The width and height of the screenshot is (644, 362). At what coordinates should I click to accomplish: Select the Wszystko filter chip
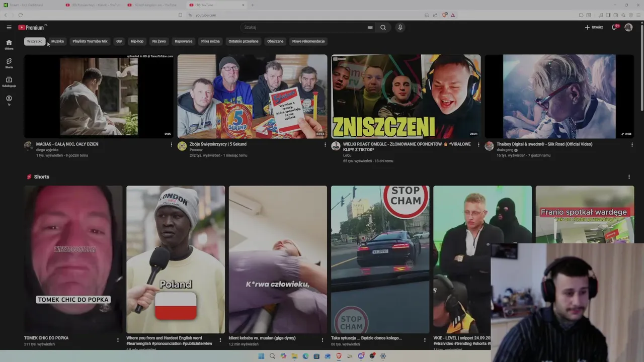point(35,41)
